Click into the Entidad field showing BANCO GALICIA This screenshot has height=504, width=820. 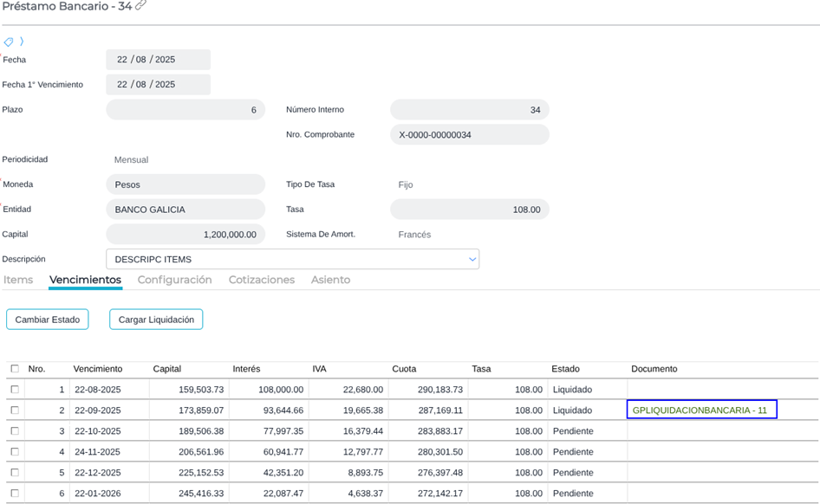click(185, 210)
